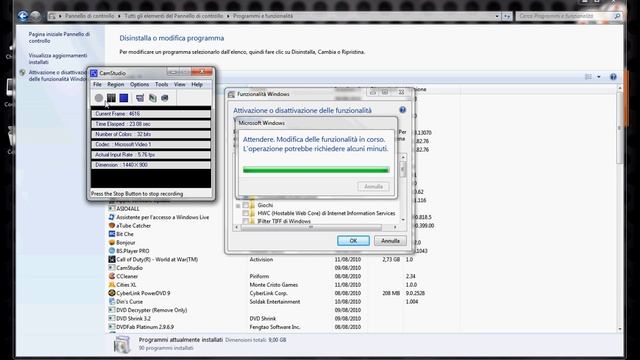Viewport: 640px width, 360px height.
Task: Click the magnifier icon in the search box
Action: click(617, 16)
